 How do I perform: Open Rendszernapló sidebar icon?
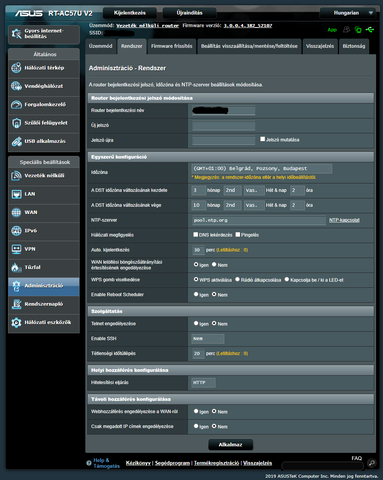[16, 304]
